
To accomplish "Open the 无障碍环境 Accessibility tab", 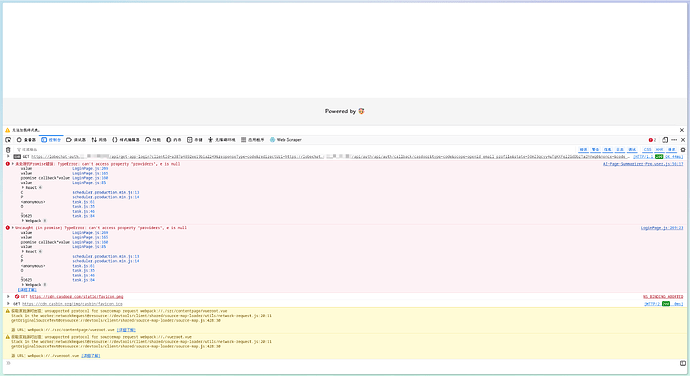I will (x=222, y=140).
